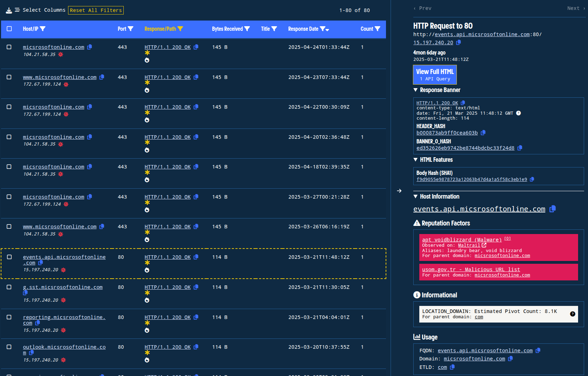Toggle the select-all checkbox in table header
This screenshot has width=588, height=376.
[x=9, y=29]
